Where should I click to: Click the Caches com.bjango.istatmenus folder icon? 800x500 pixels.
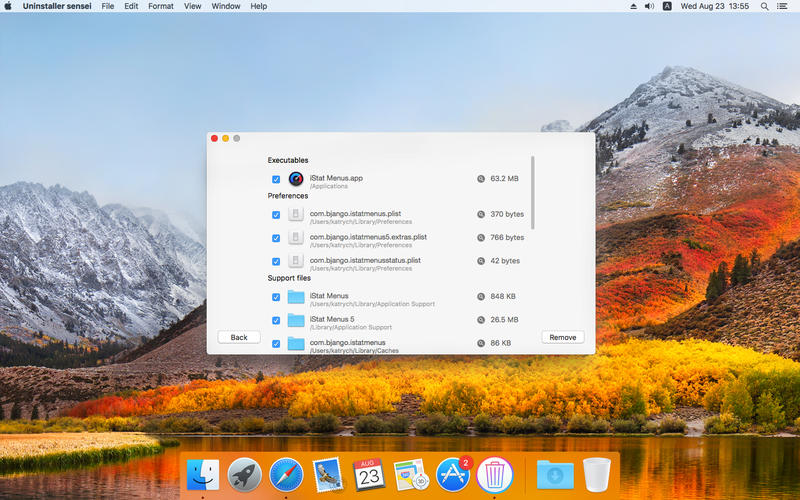coord(296,344)
